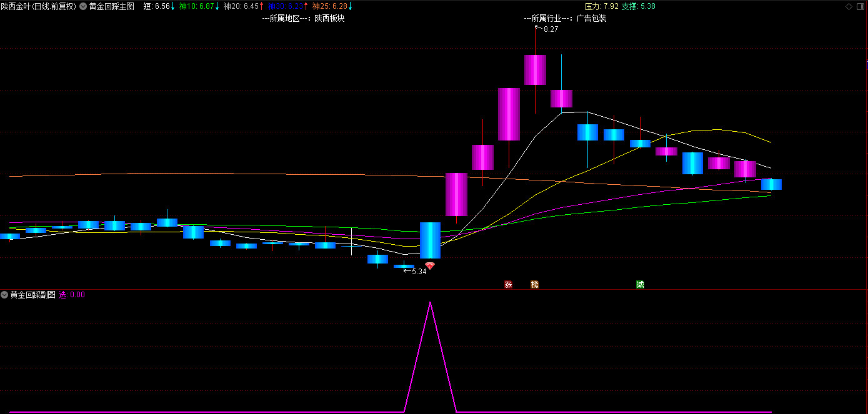The image size is (868, 414).
Task: Click the 压力 7.92 resistance value
Action: point(601,6)
